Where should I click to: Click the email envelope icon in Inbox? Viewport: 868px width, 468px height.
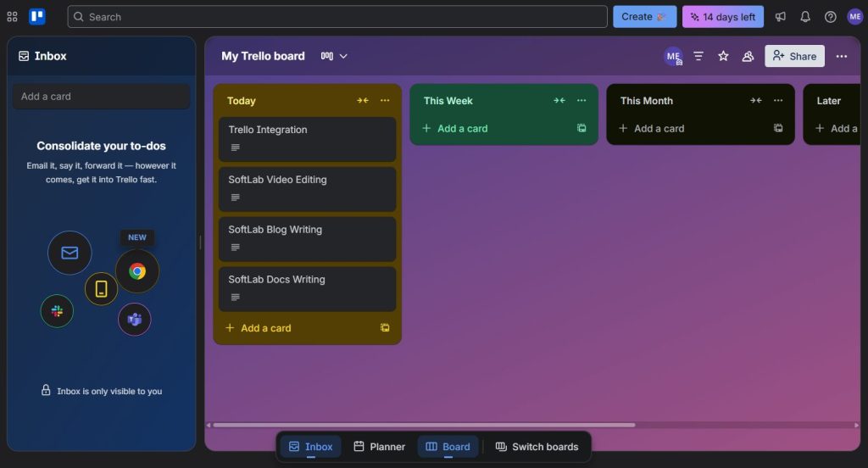[x=70, y=253]
